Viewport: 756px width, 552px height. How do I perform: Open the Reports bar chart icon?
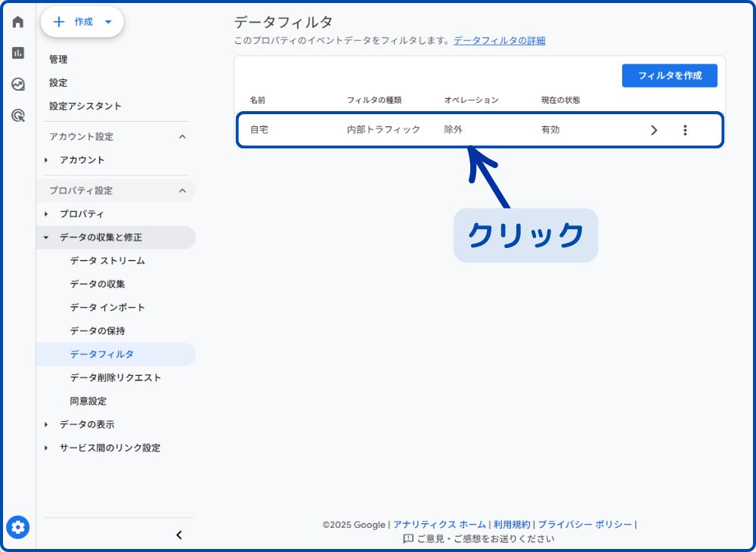18,53
